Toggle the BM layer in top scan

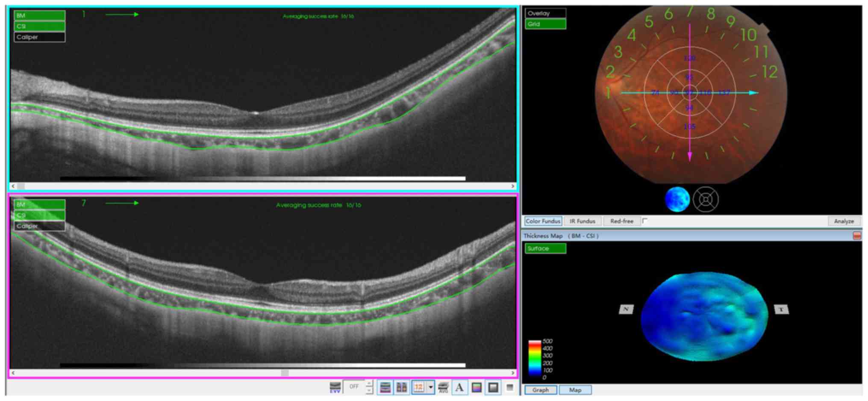[39, 15]
